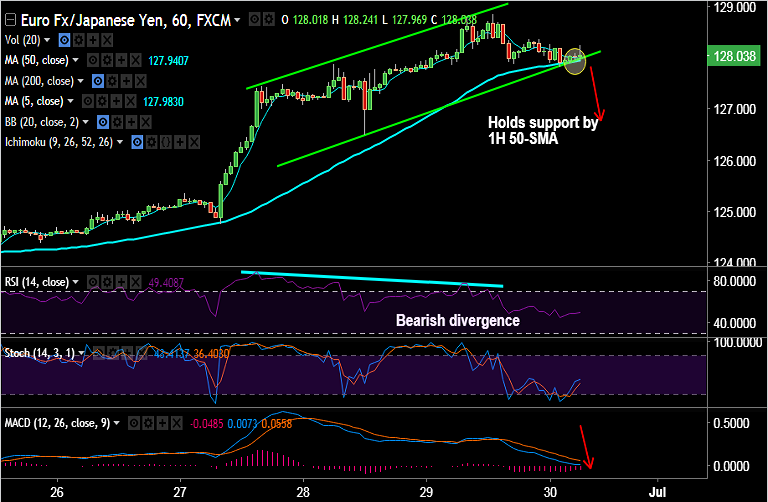Remove BB (20, close, 2) with X icon
Image resolution: width=768 pixels, height=502 pixels.
[x=145, y=122]
